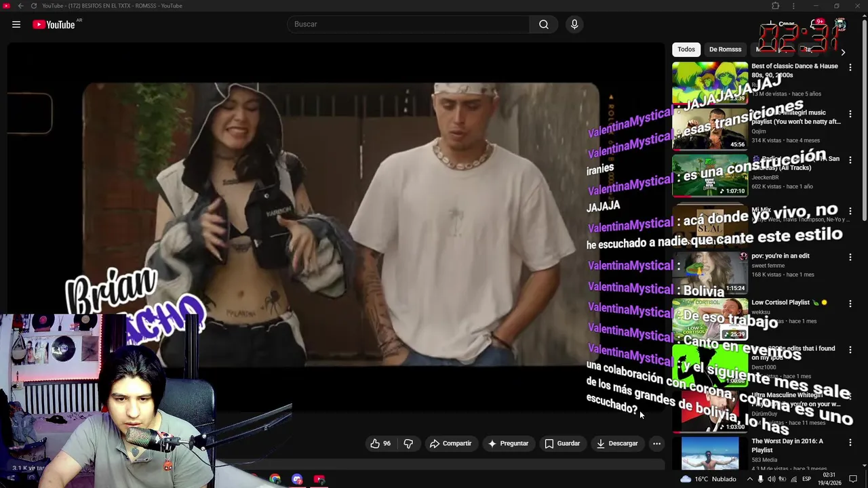The image size is (868, 488).
Task: Select the Todos filter chip
Action: [686, 49]
